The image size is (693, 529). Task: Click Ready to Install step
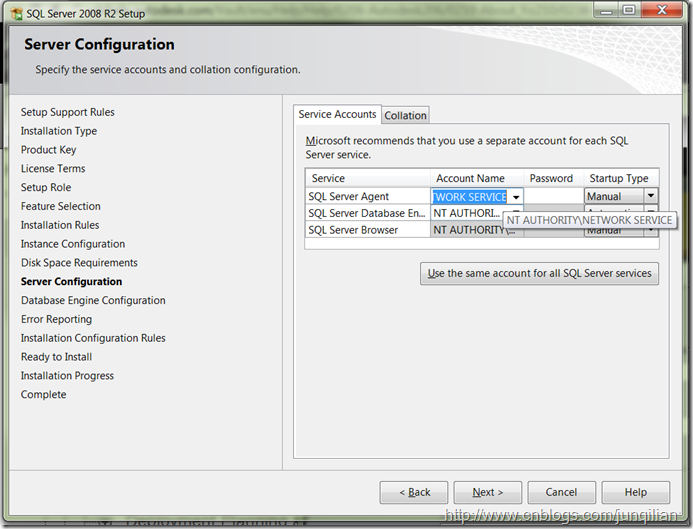[x=57, y=357]
